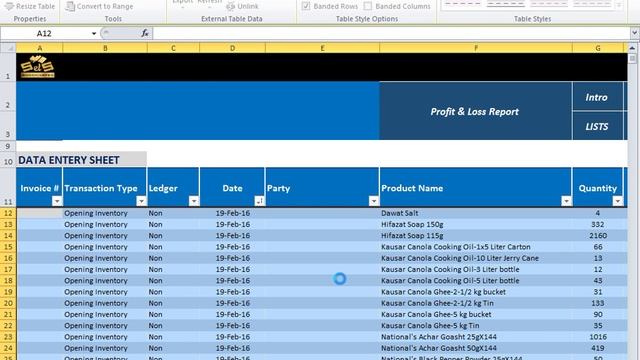
Task: Click the quantity cell showing 1016
Action: (598, 337)
